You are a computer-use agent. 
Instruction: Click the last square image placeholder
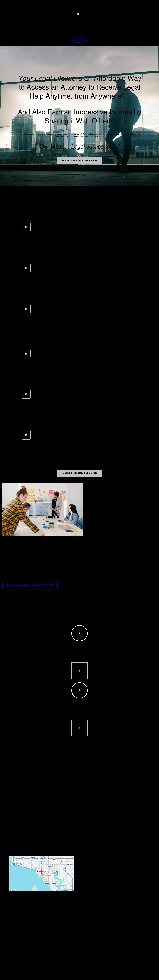[79, 728]
